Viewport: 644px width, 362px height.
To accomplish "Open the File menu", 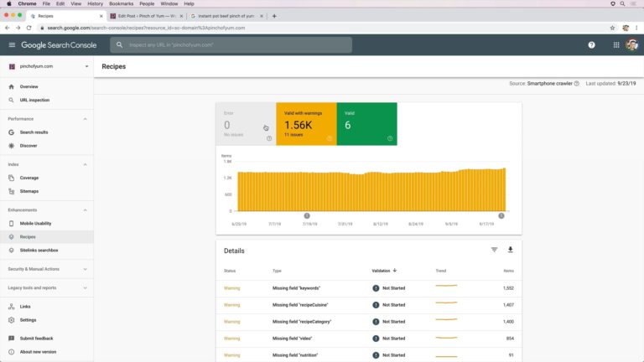I will pos(46,3).
